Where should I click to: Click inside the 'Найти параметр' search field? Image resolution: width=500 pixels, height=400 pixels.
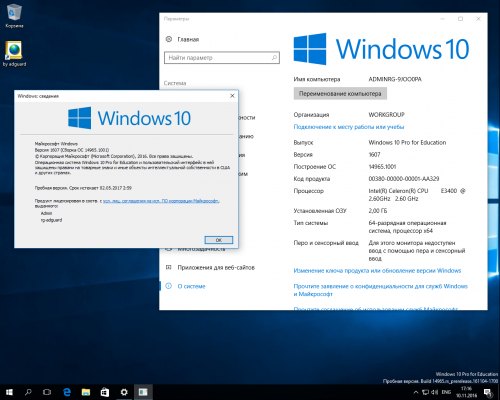(222, 58)
